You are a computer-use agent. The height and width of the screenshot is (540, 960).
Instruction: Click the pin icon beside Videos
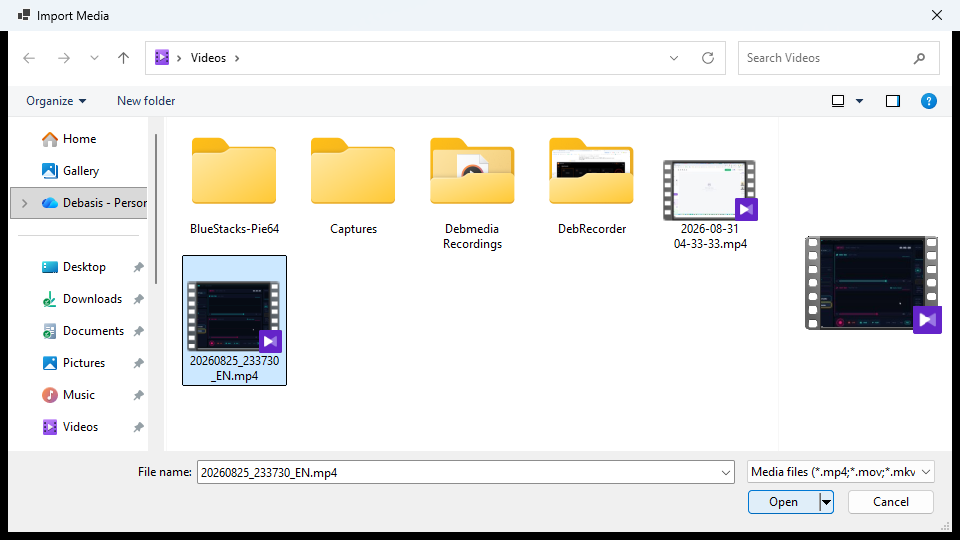click(x=138, y=427)
